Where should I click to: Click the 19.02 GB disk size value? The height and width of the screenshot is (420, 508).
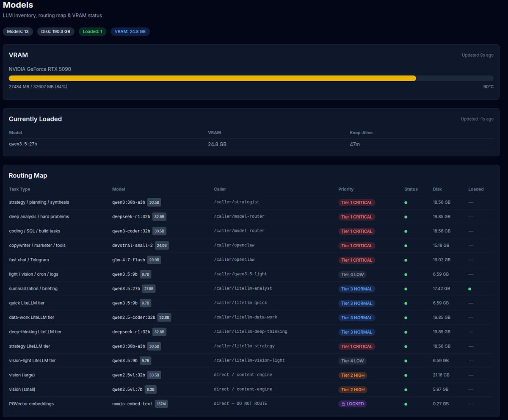pos(442,260)
